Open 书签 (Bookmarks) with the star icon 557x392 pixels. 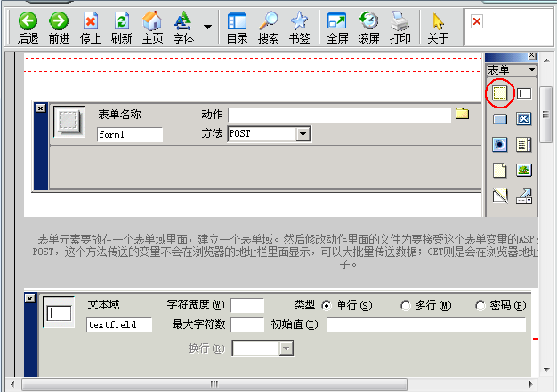[299, 28]
